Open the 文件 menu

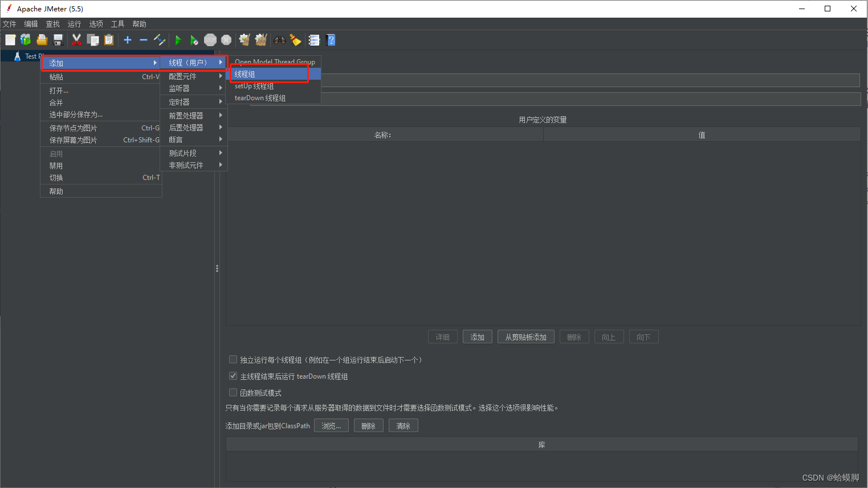click(x=10, y=24)
